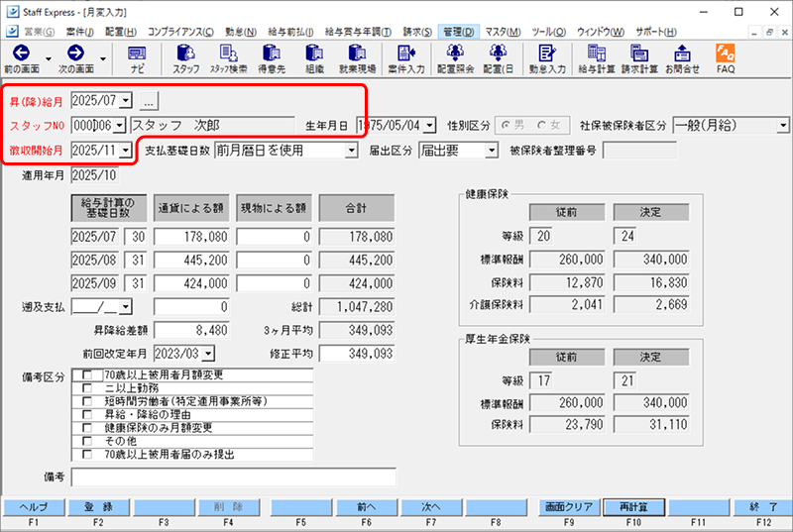The height and width of the screenshot is (532, 793).
Task: Open the 請求計算 toolbar icon
Action: pos(639,59)
